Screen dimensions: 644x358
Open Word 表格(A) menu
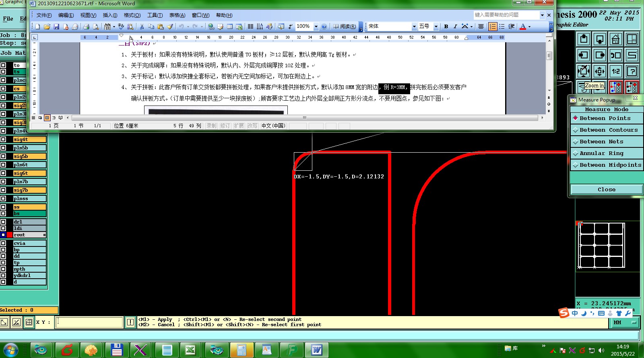(x=177, y=15)
